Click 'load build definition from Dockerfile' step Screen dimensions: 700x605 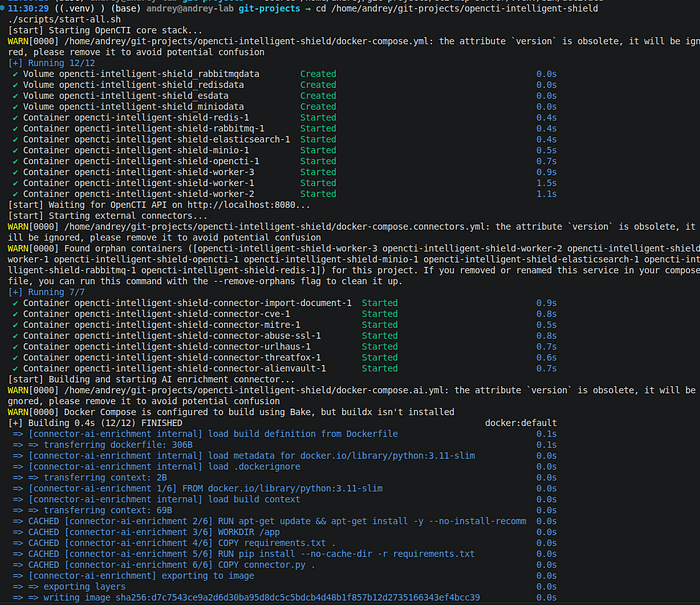pos(284,434)
